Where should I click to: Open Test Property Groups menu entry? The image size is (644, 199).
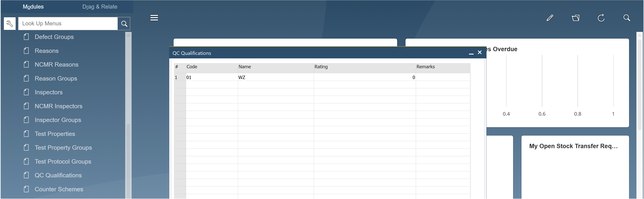click(63, 148)
